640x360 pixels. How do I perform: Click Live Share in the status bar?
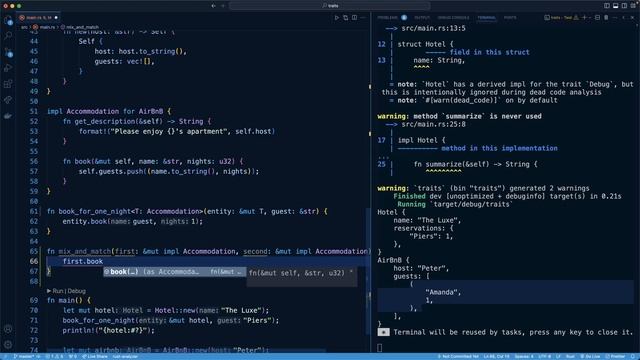tap(95, 356)
